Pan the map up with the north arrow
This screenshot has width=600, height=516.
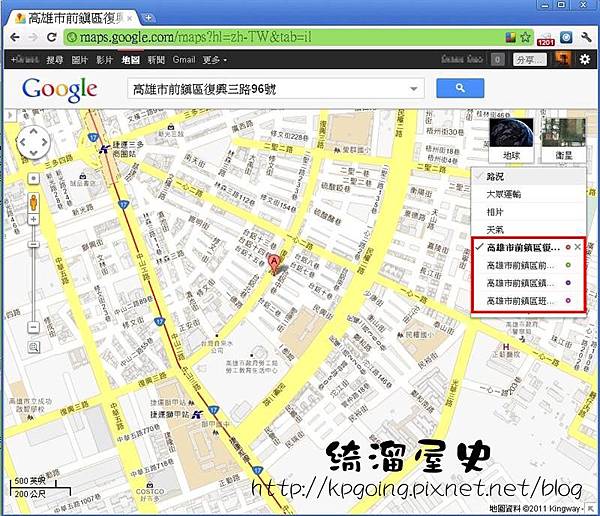pos(34,131)
